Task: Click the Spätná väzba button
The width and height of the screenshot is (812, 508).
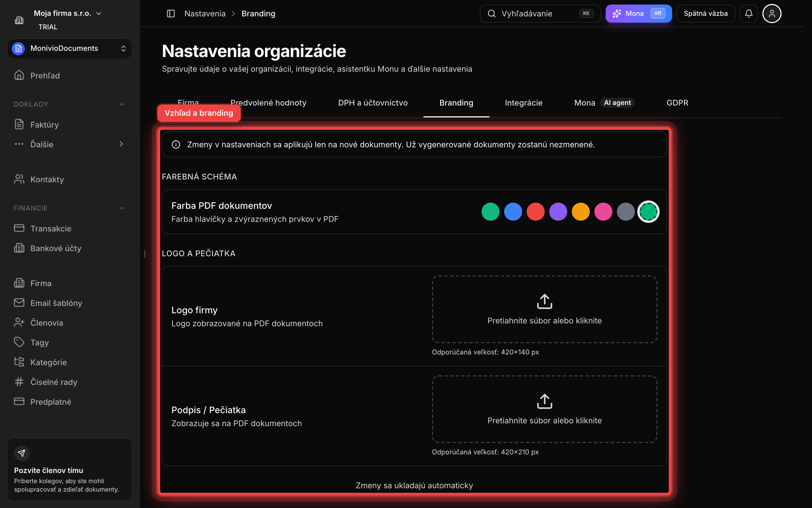Action: [x=706, y=14]
